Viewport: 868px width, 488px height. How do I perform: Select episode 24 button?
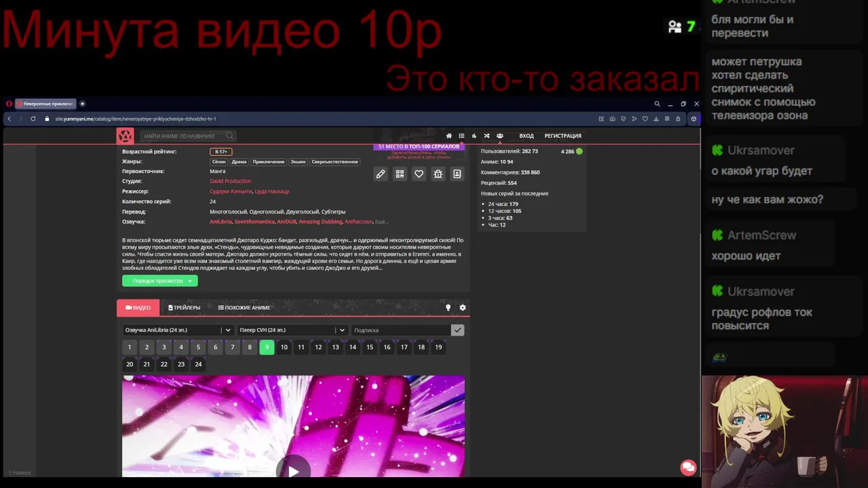pos(198,364)
